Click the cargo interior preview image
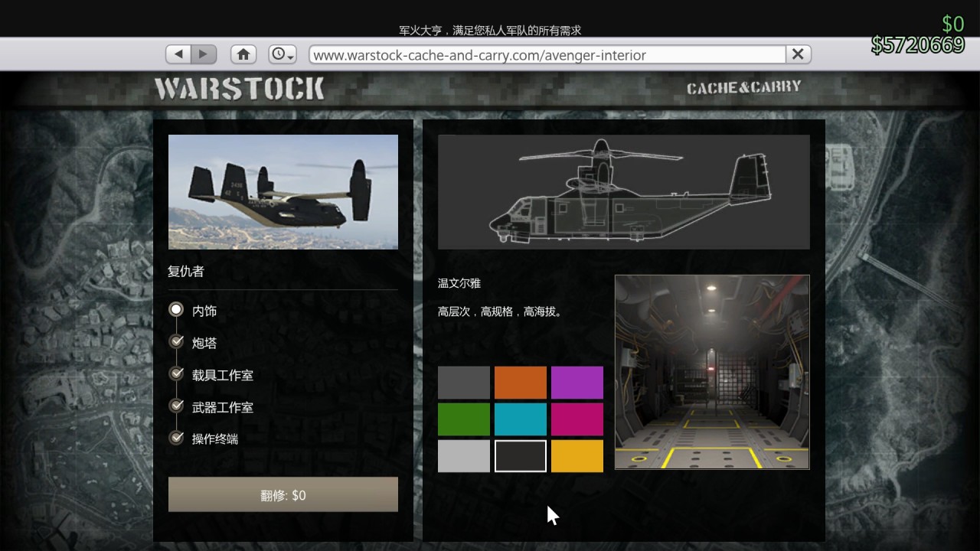Screen dimensions: 980x551 click(712, 372)
